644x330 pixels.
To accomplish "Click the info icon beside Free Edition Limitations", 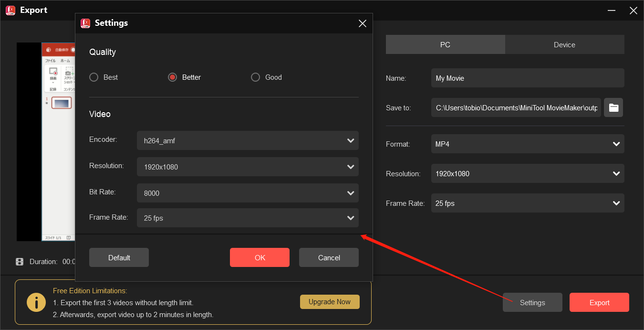I will (36, 302).
